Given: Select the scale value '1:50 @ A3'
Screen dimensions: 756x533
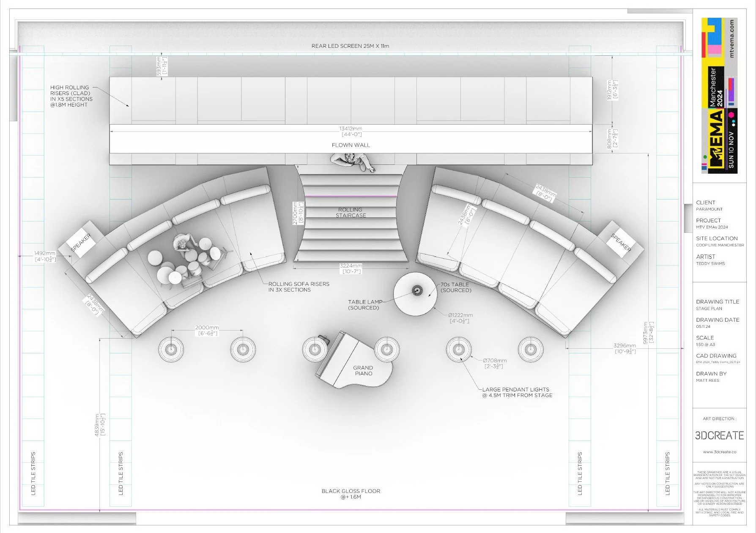Looking at the screenshot, I should 705,344.
